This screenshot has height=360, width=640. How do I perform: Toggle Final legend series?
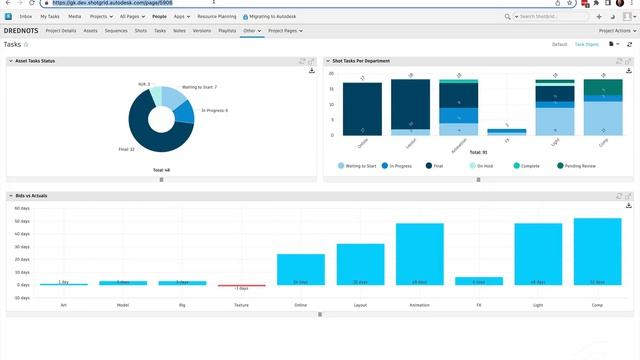click(x=434, y=166)
